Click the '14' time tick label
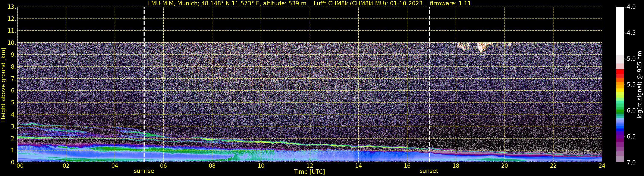 coord(358,166)
